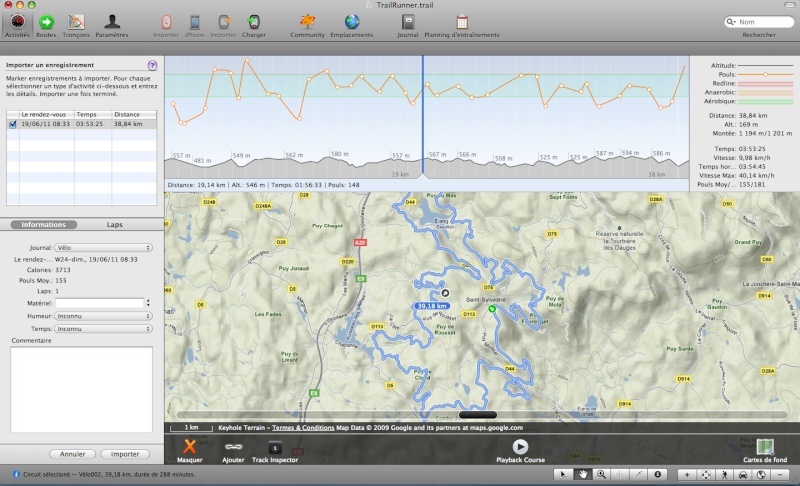Switch to the Informations tab
The width and height of the screenshot is (800, 486).
pyautogui.click(x=43, y=224)
